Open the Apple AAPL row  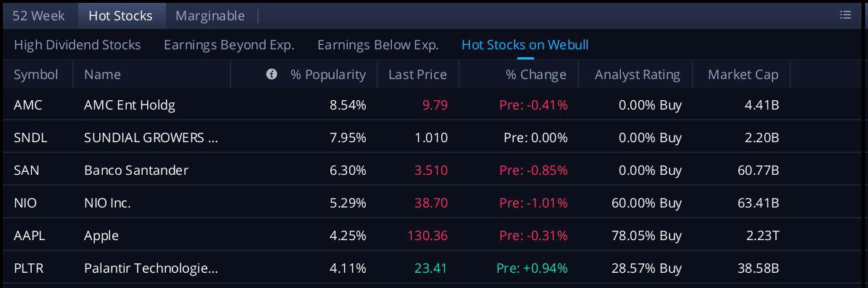point(434,235)
